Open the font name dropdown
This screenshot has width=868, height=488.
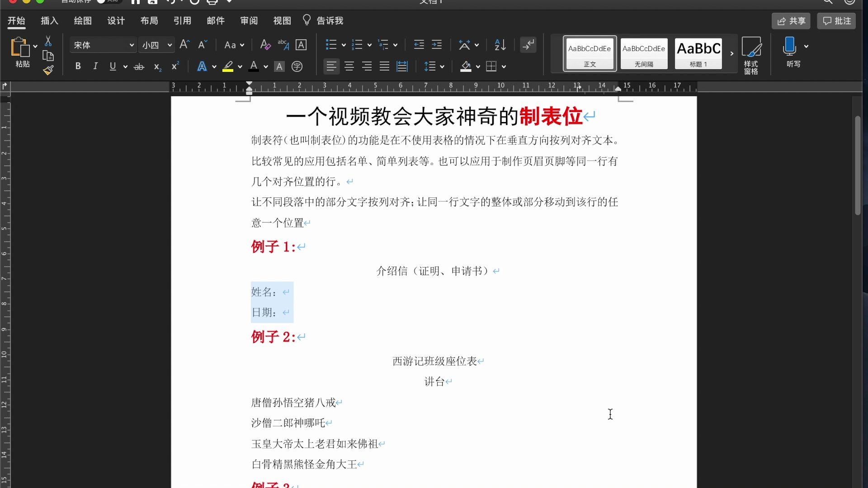(x=132, y=45)
